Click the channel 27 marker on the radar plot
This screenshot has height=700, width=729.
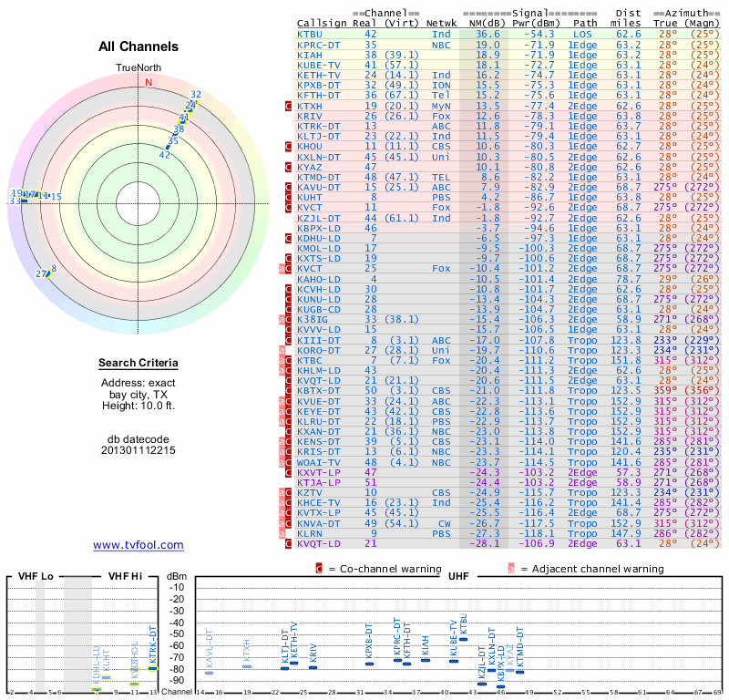pos(41,274)
